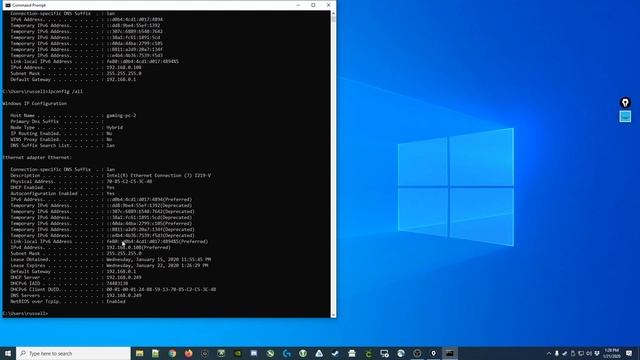This screenshot has width=640, height=360.
Task: Open the white checkmark taskbar icon
Action: 336,353
